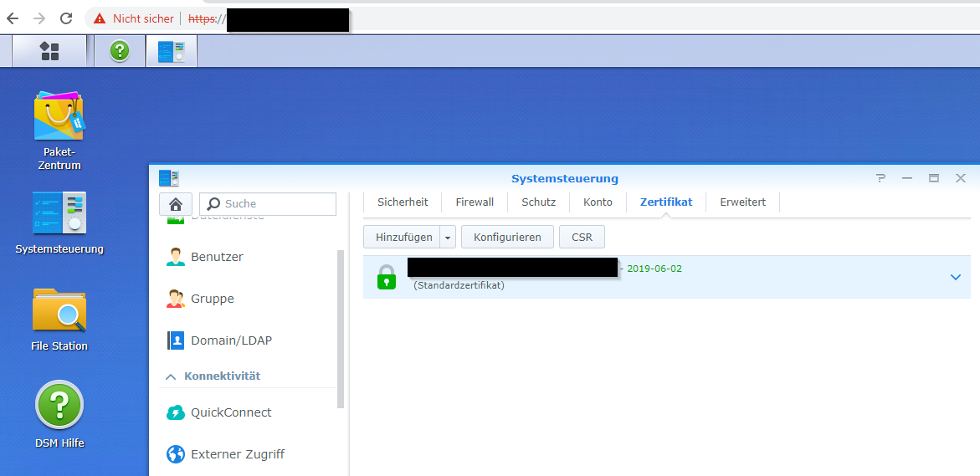The height and width of the screenshot is (476, 980).
Task: Open Paket-Zentrum desktop icon
Action: pyautogui.click(x=59, y=117)
